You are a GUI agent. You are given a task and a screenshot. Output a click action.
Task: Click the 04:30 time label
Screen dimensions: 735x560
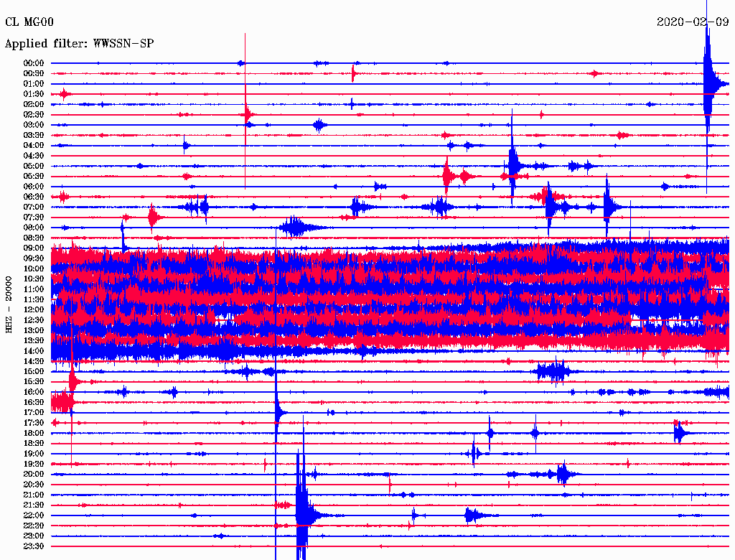click(x=34, y=156)
